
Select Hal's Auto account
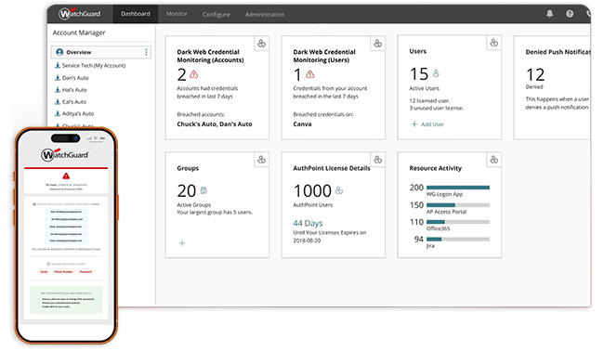click(74, 90)
